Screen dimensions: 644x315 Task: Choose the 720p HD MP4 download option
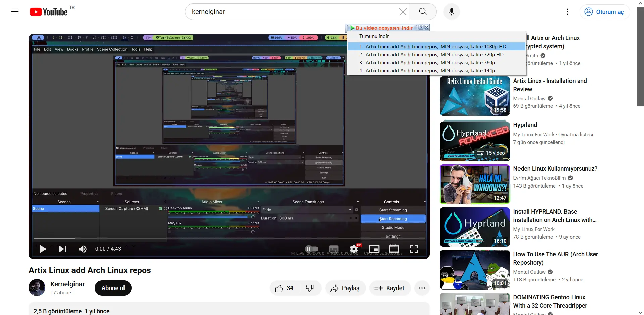click(x=436, y=55)
